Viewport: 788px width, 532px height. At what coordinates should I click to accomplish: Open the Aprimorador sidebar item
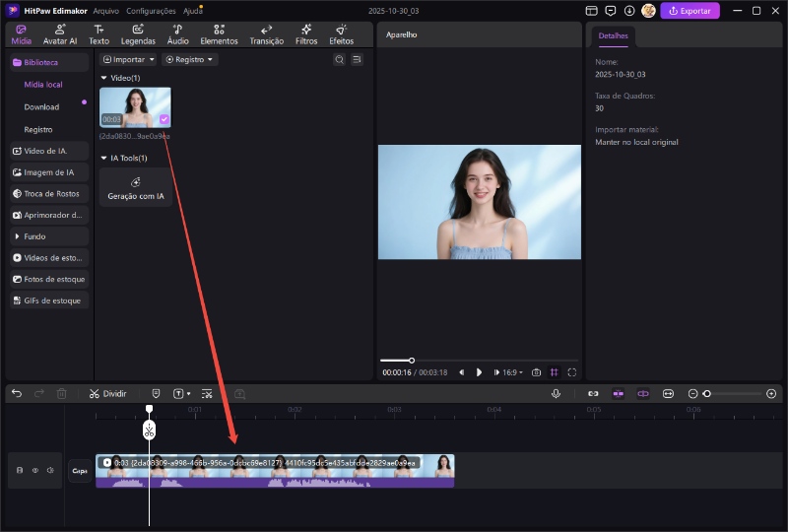coord(49,215)
